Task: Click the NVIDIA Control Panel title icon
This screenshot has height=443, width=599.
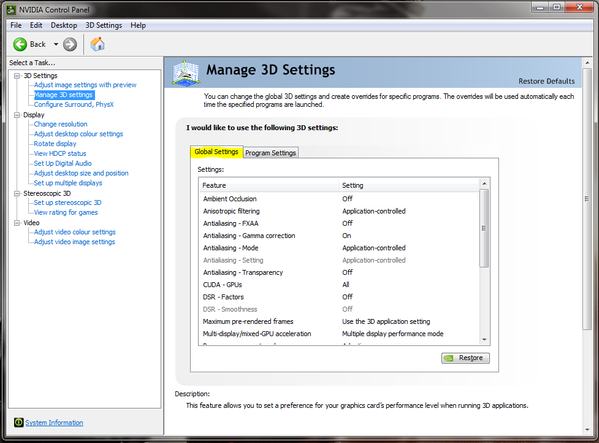Action: click(x=11, y=10)
